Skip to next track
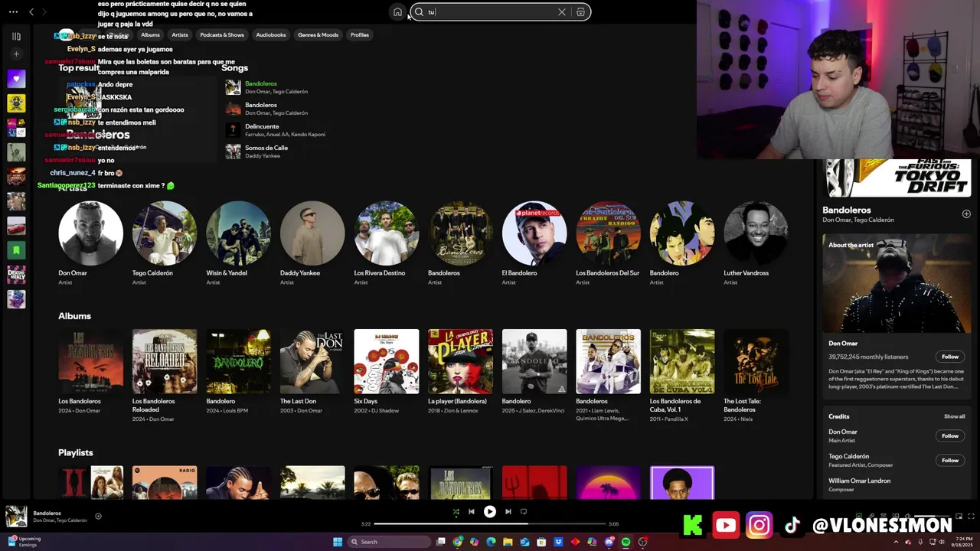The height and width of the screenshot is (551, 980). [508, 511]
